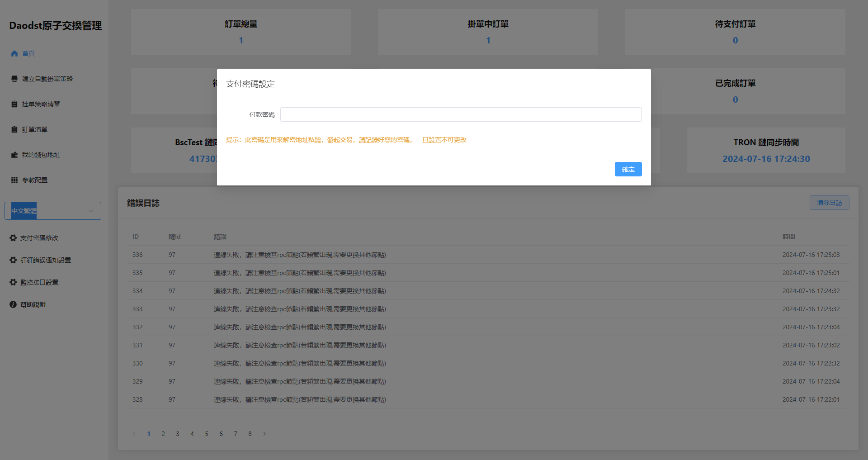The height and width of the screenshot is (460, 868).
Task: Click the 待支付訂單 count
Action: 736,40
